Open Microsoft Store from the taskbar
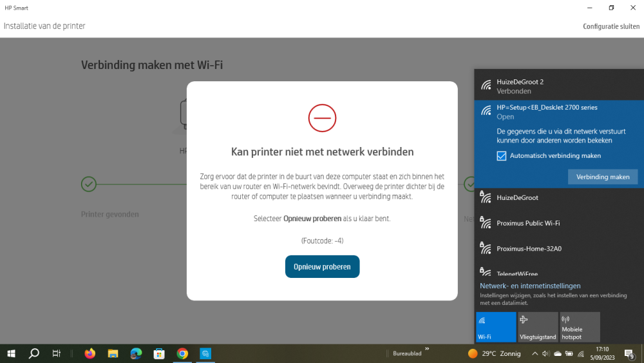This screenshot has height=363, width=644. click(x=159, y=353)
